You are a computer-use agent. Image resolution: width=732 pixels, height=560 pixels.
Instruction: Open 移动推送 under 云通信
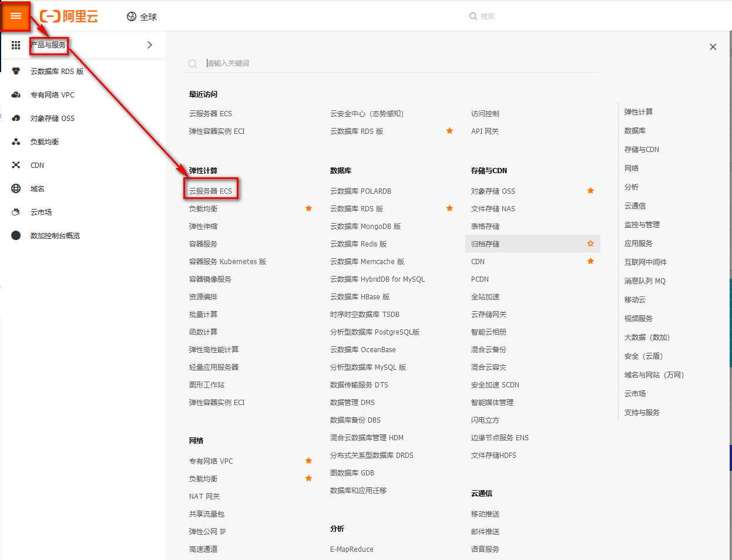(x=485, y=514)
